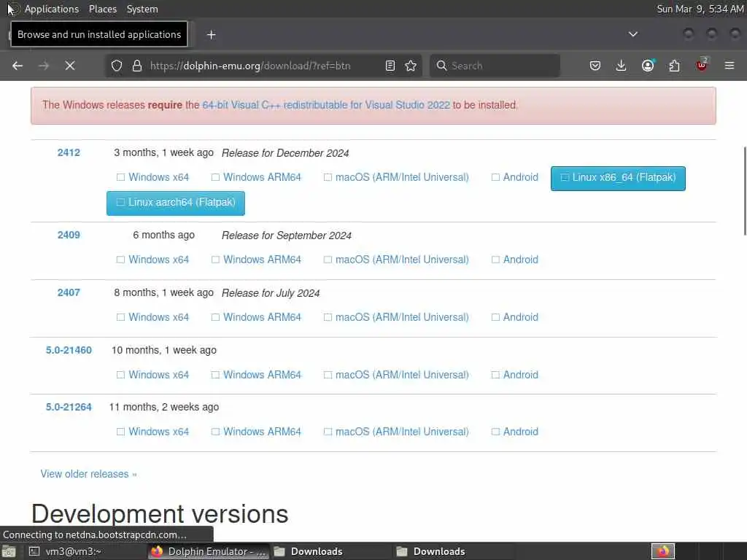This screenshot has width=747, height=560.
Task: Download 5.0-21460 Windows x64 build
Action: pyautogui.click(x=153, y=375)
